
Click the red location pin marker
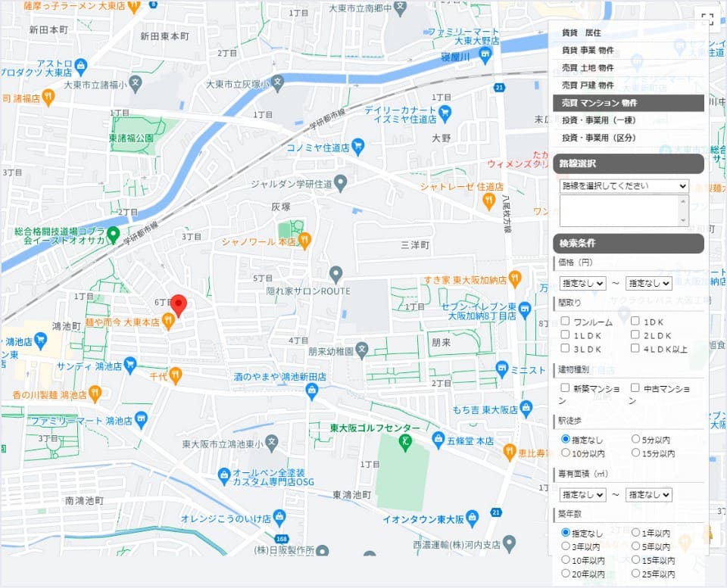[x=179, y=306]
